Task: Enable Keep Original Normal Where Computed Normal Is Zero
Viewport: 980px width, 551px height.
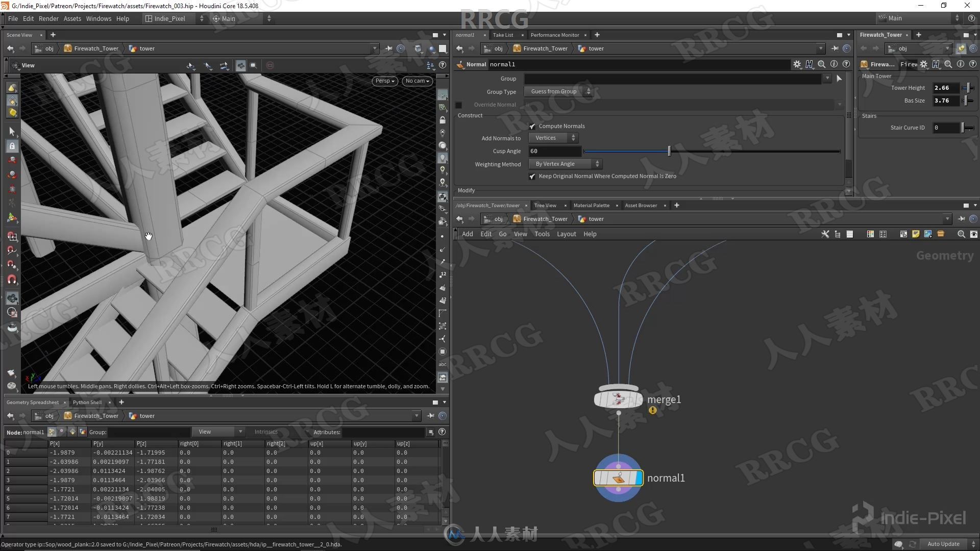Action: 532,176
